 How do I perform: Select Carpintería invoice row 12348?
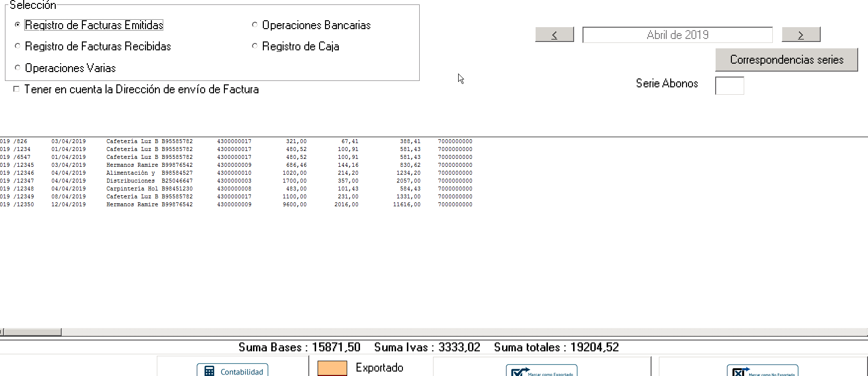tap(197, 188)
